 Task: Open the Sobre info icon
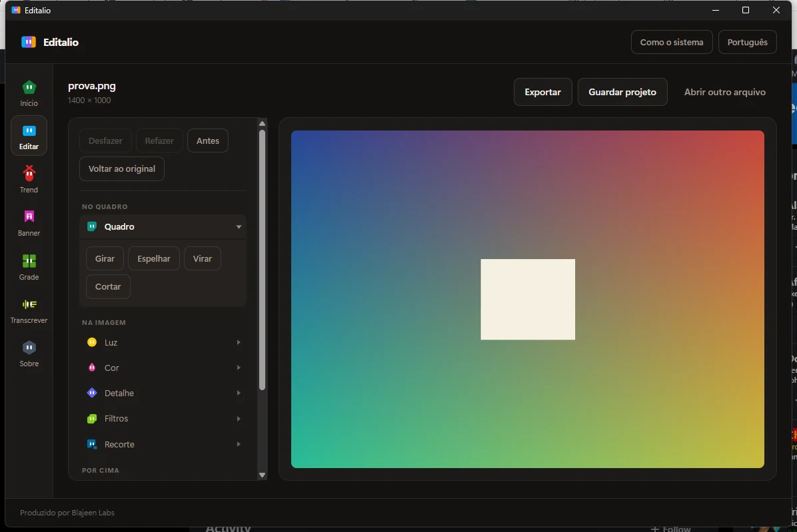tap(29, 348)
